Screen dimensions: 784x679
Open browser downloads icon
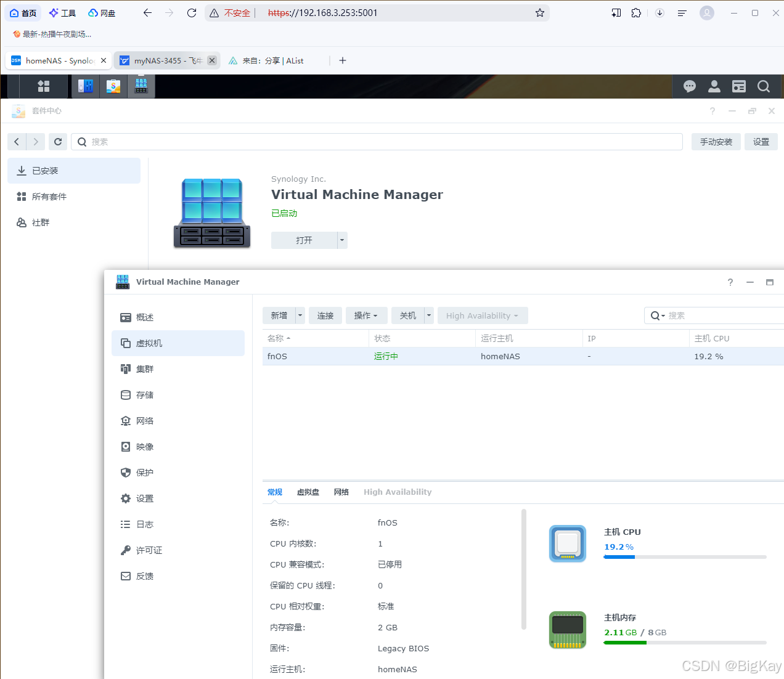[x=659, y=13]
